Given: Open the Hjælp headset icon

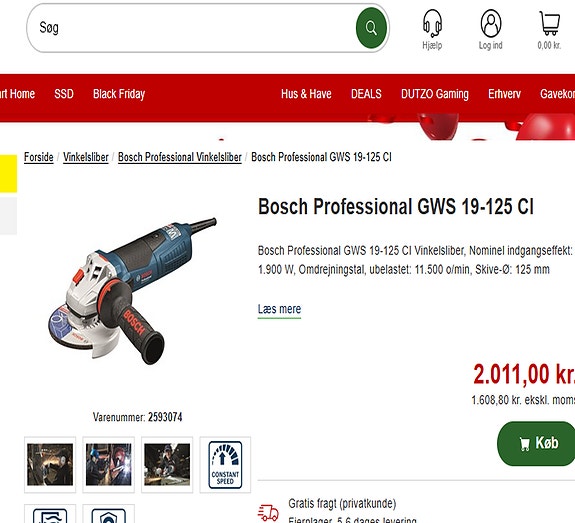Looking at the screenshot, I should coord(432,23).
